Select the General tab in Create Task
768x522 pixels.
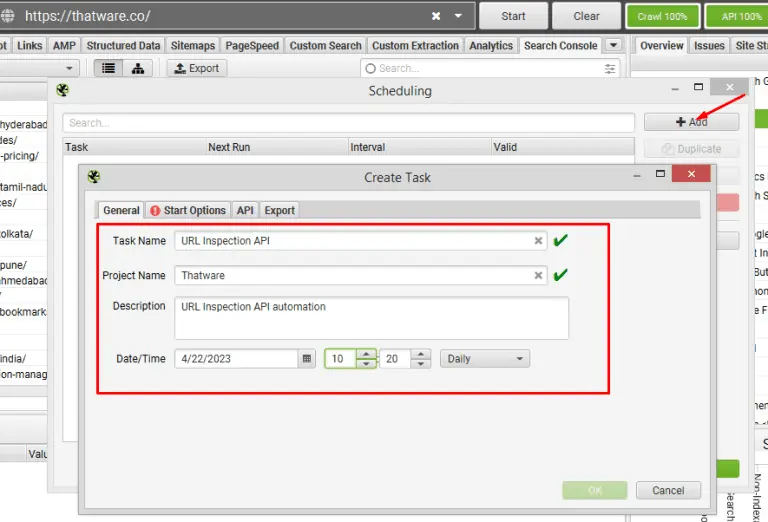[x=121, y=211]
